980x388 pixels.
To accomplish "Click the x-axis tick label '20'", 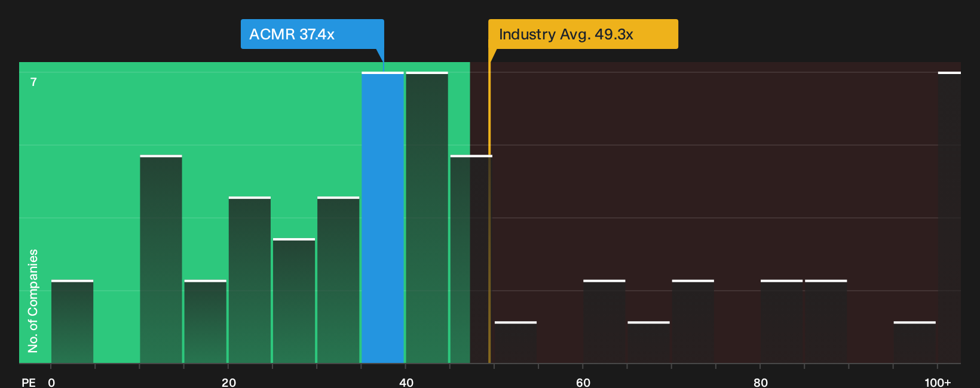I will point(229,382).
